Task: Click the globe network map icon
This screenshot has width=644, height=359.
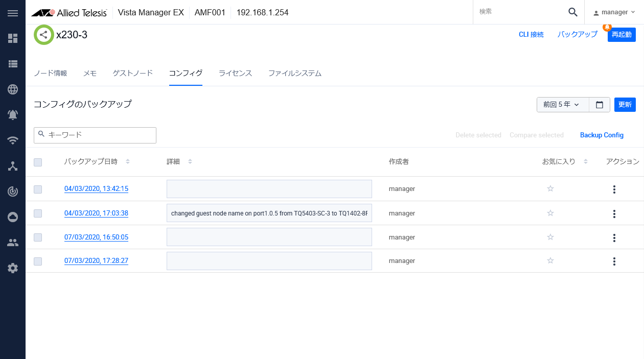Action: [13, 89]
